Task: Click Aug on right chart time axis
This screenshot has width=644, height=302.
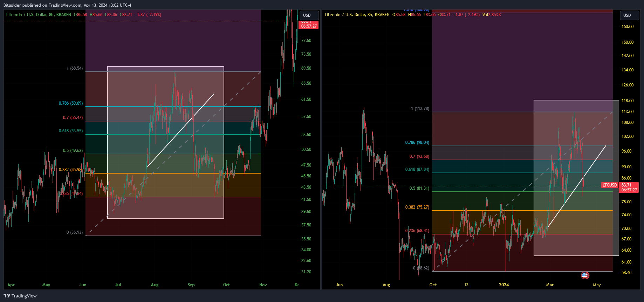Action: click(386, 285)
